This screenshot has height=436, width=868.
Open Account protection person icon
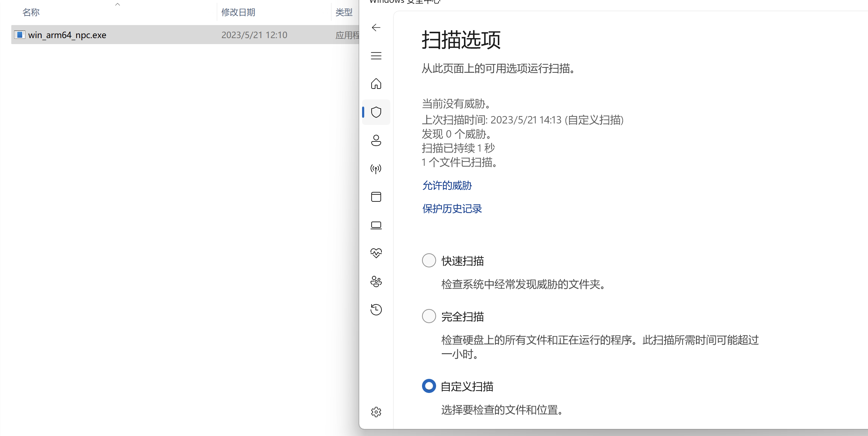coord(376,140)
